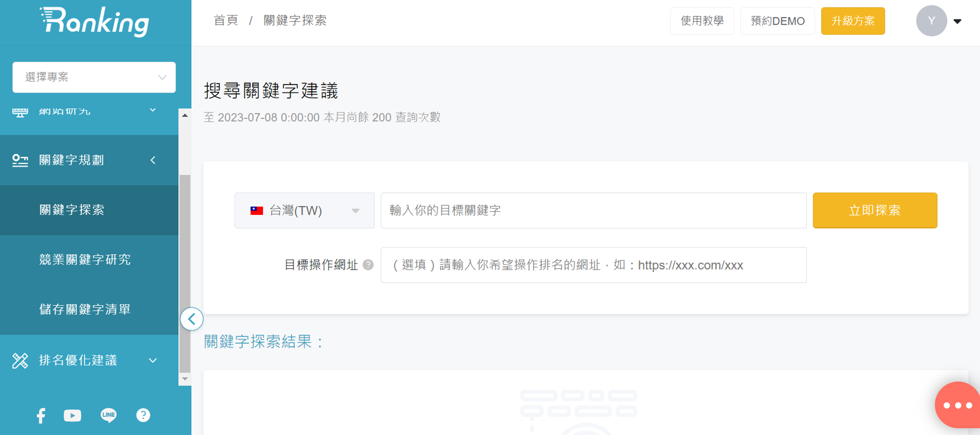Viewport: 980px width, 435px height.
Task: Open the 台灣(TW) country dropdown
Action: (x=304, y=210)
